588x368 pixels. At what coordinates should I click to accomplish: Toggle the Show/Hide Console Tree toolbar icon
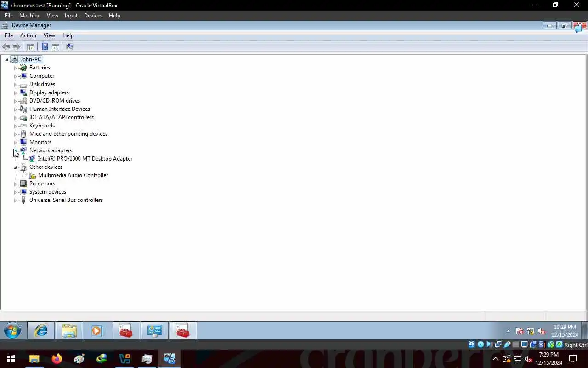(31, 46)
